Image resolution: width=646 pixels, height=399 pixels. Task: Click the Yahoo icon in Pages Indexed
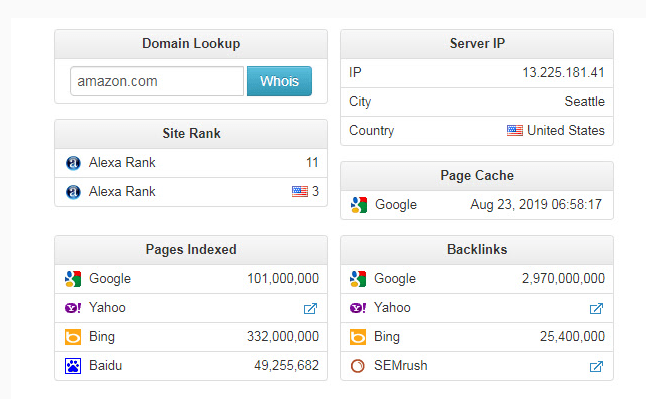pyautogui.click(x=73, y=308)
